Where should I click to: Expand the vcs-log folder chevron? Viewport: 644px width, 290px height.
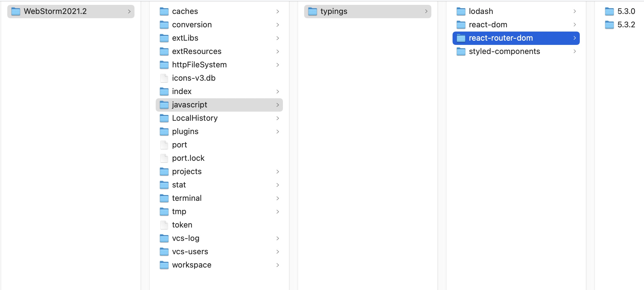point(278,238)
